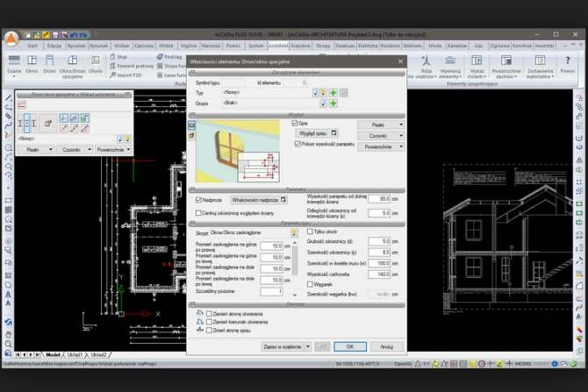Open the Pomoc help icon

click(x=567, y=64)
